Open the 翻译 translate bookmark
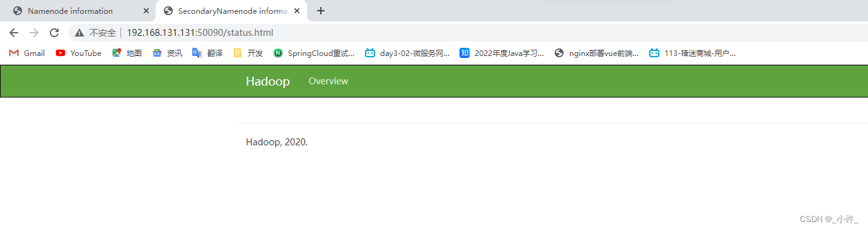 [x=207, y=53]
